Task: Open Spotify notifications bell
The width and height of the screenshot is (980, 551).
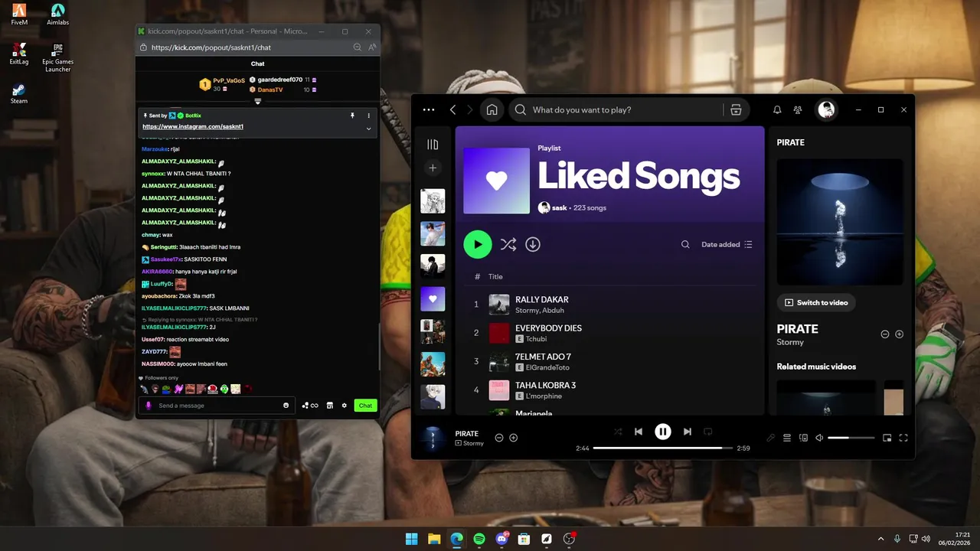Action: click(x=777, y=110)
